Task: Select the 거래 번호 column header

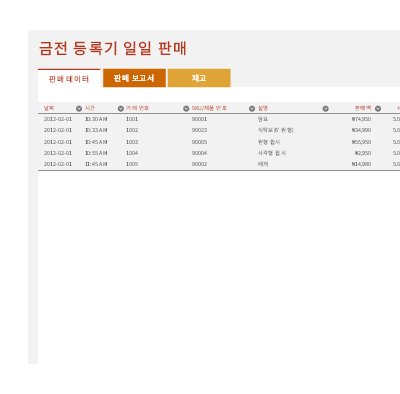Action: (137, 108)
